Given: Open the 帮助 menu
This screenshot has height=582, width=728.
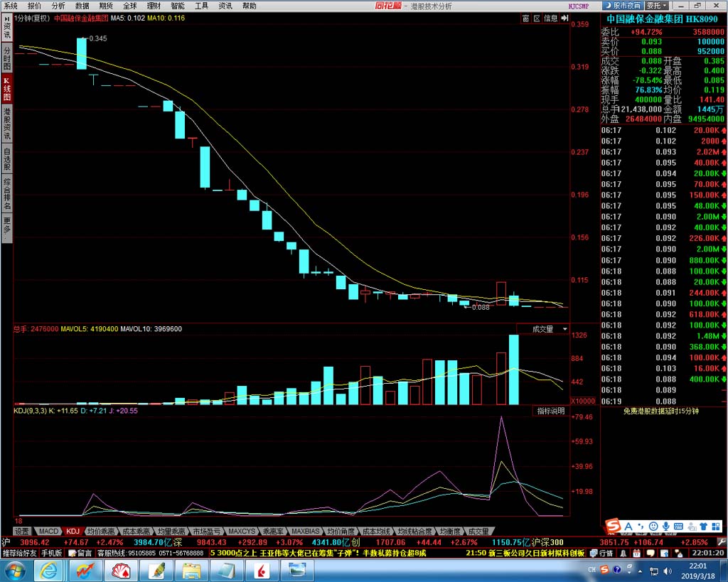Looking at the screenshot, I should tap(250, 6).
